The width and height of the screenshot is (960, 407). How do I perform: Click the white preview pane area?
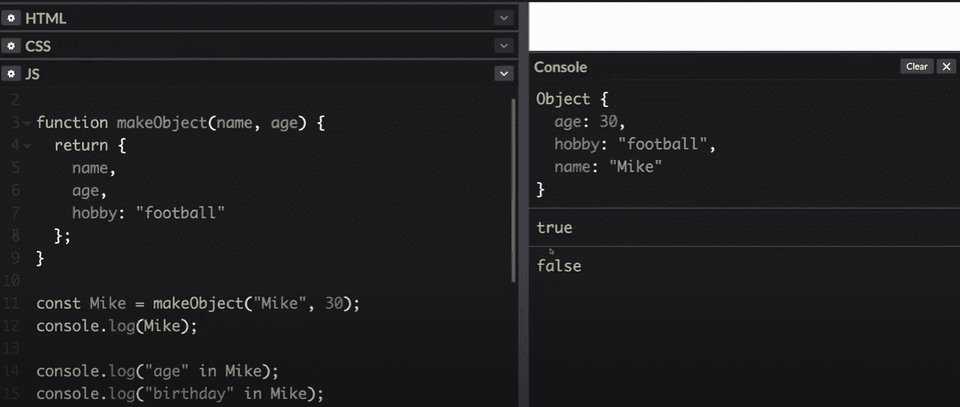[743, 26]
